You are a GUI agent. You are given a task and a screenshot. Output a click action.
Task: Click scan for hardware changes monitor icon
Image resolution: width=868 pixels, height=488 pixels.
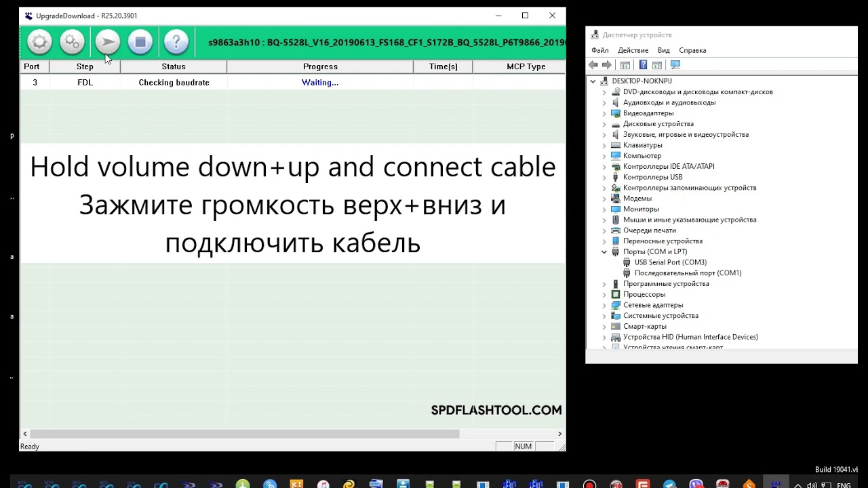(x=675, y=65)
